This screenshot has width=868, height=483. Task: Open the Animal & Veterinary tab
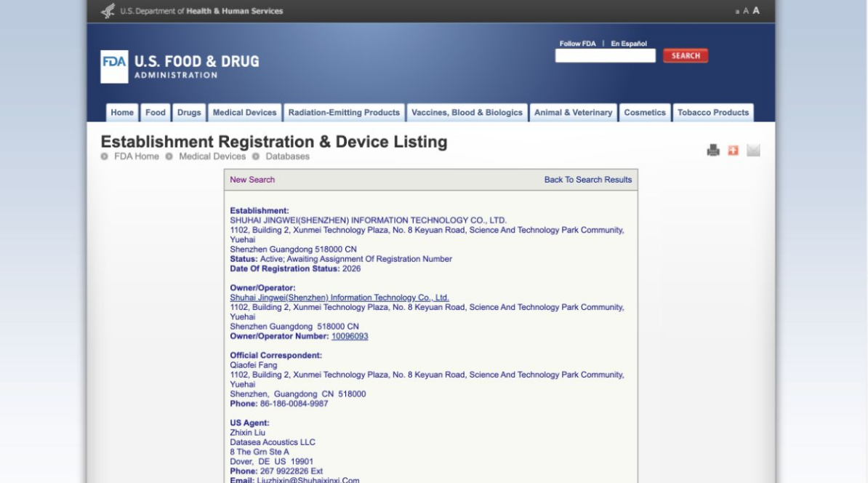pyautogui.click(x=573, y=113)
